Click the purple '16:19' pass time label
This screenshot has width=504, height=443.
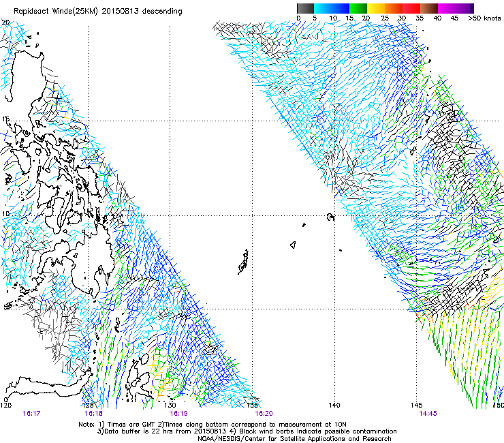[178, 413]
